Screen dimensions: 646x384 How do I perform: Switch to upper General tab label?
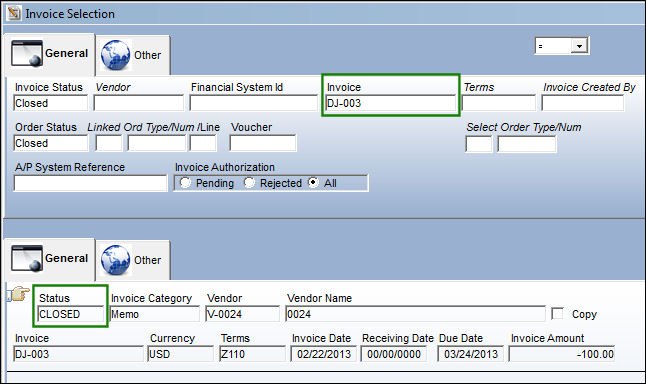click(66, 53)
